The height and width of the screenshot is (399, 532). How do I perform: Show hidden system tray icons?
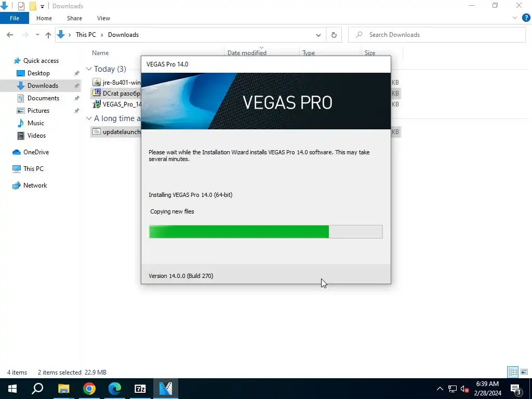click(x=440, y=389)
